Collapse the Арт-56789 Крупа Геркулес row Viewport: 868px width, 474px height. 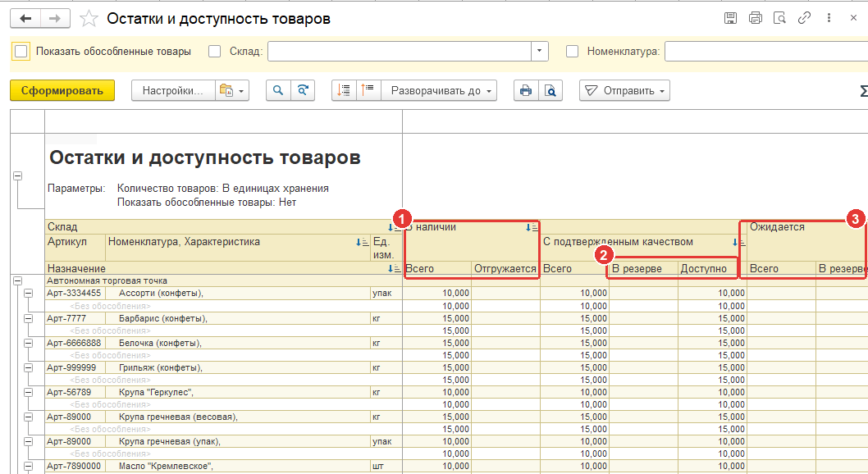click(x=28, y=392)
